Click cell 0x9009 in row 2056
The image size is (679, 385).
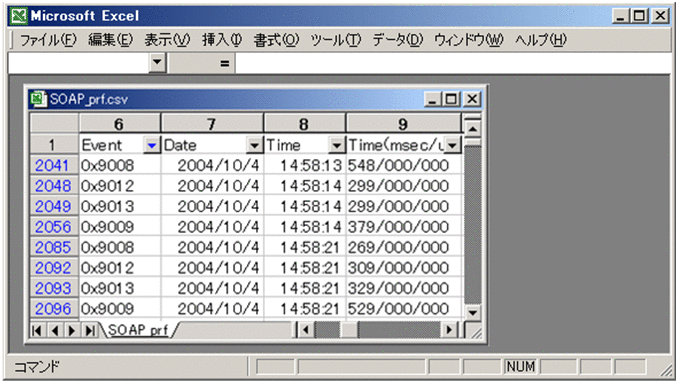120,227
